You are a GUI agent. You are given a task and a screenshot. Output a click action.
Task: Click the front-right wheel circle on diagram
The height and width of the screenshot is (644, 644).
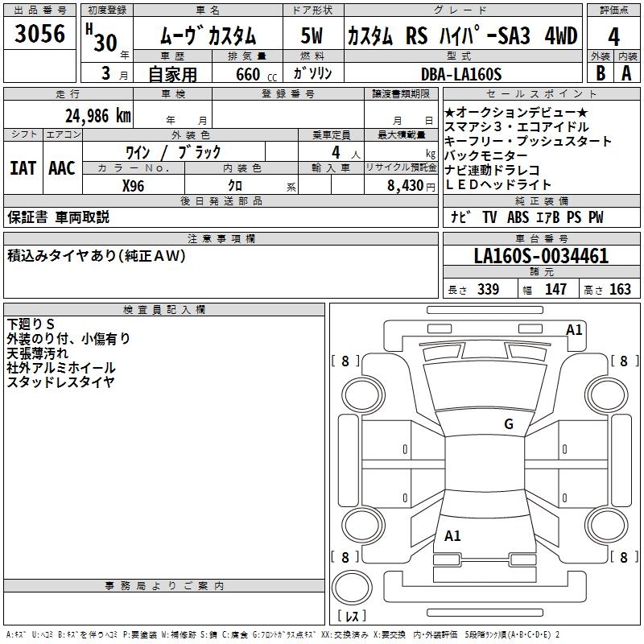(x=606, y=395)
